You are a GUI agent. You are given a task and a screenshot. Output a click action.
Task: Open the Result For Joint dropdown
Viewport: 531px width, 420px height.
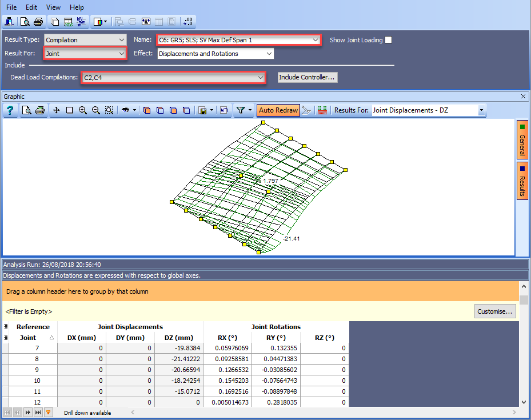click(85, 54)
